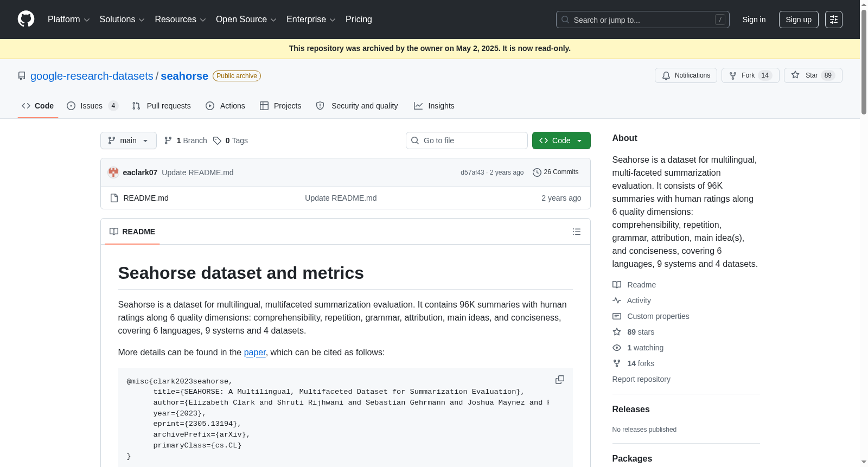Open the GitHub homepage logo
Image resolution: width=868 pixels, height=467 pixels.
(26, 20)
